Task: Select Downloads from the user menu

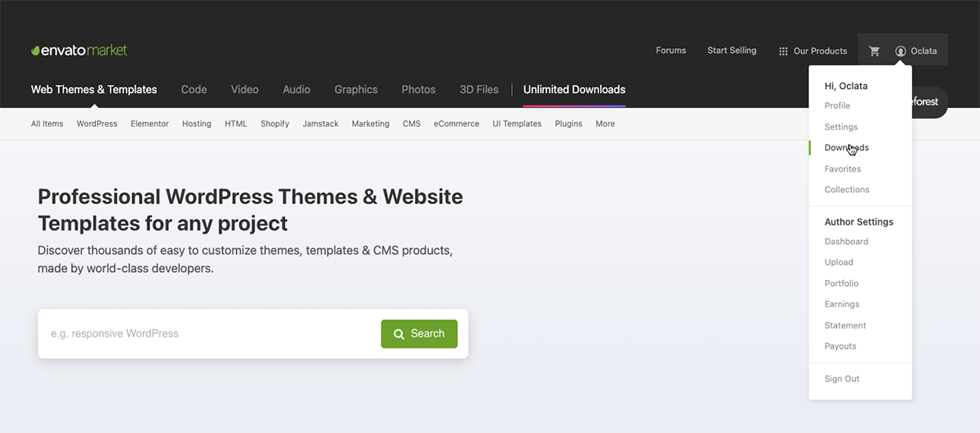Action: tap(846, 148)
